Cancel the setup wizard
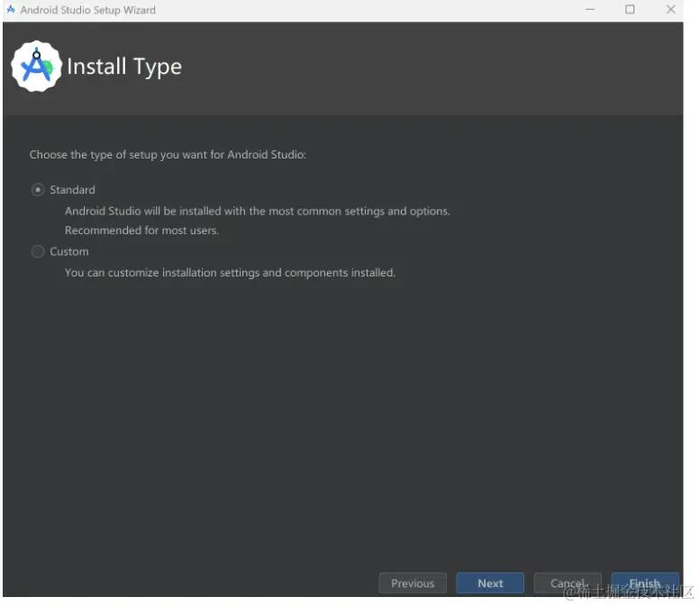The image size is (700, 606). coord(568,583)
